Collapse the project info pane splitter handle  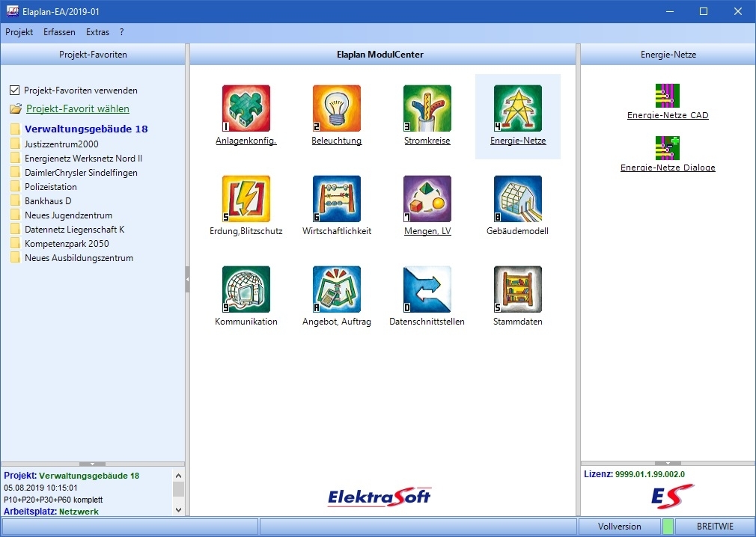pos(92,464)
